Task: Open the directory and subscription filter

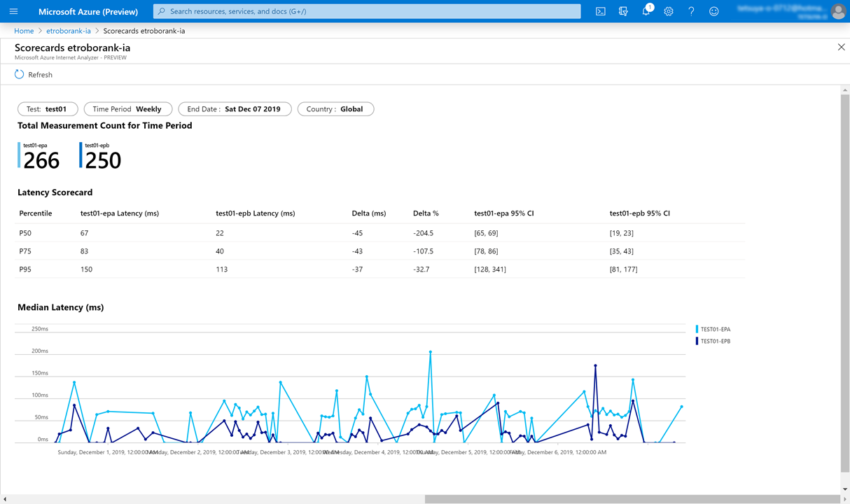Action: pos(623,11)
